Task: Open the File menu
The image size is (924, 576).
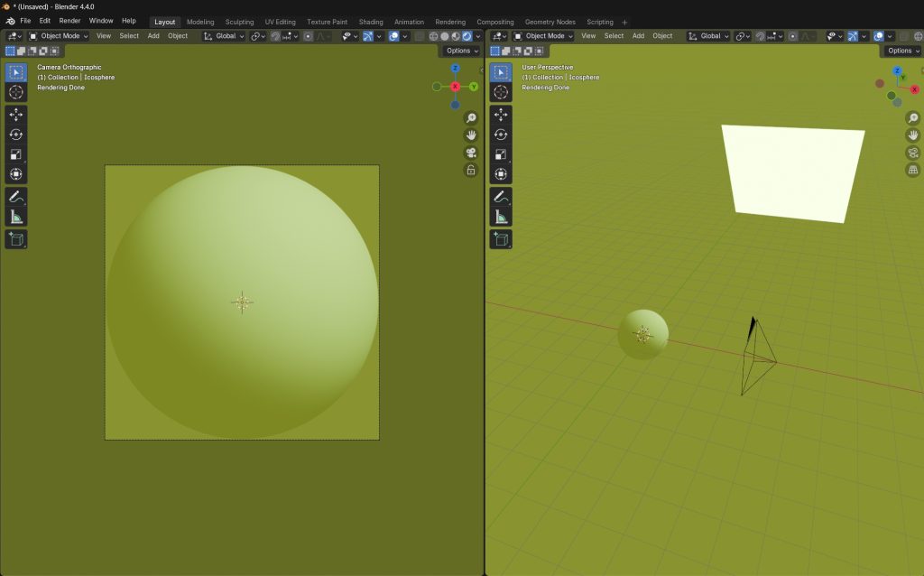Action: 25,21
